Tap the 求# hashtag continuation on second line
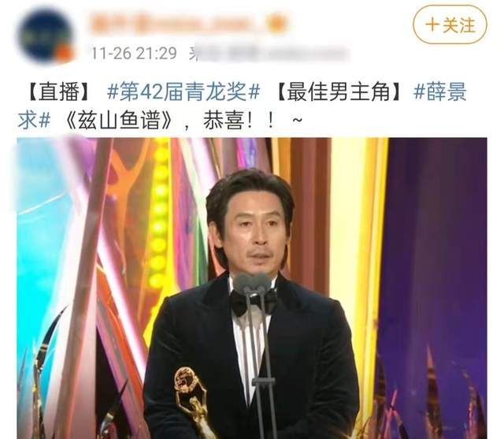Image resolution: width=504 pixels, height=439 pixels. click(34, 121)
